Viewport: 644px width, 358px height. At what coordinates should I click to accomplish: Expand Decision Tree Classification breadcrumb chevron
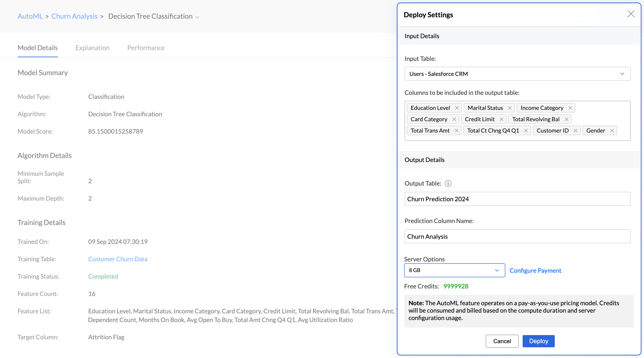pyautogui.click(x=197, y=17)
